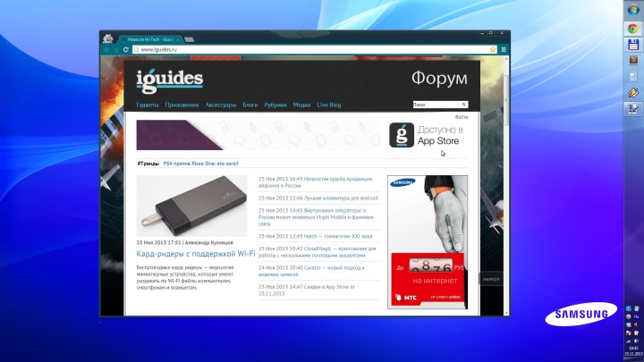The width and height of the screenshot is (644, 362).
Task: Click the purple banner below the menu
Action: 258,135
